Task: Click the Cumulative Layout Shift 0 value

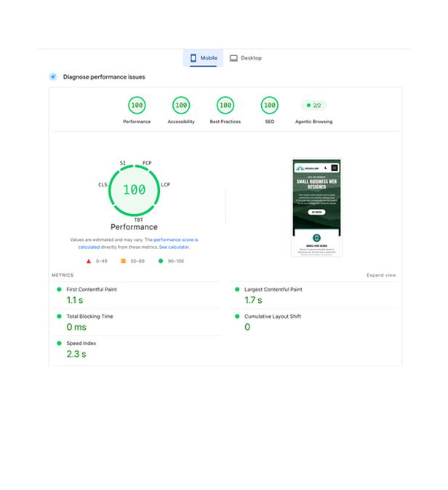Action: click(247, 327)
